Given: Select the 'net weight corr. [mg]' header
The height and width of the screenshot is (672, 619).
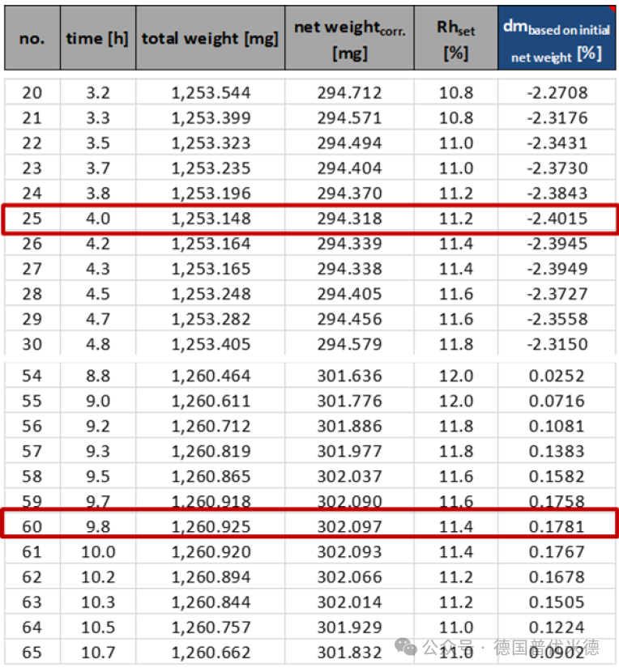Looking at the screenshot, I should pos(350,38).
